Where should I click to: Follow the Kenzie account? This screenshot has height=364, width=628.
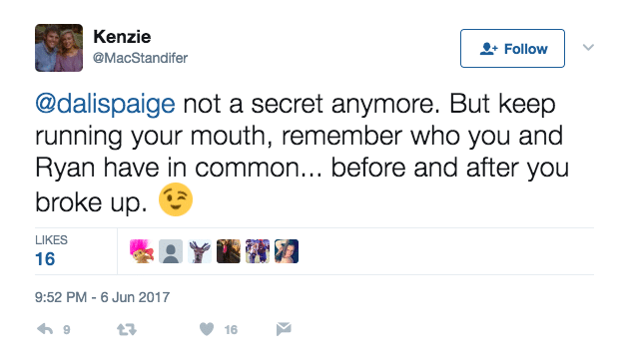coord(512,49)
